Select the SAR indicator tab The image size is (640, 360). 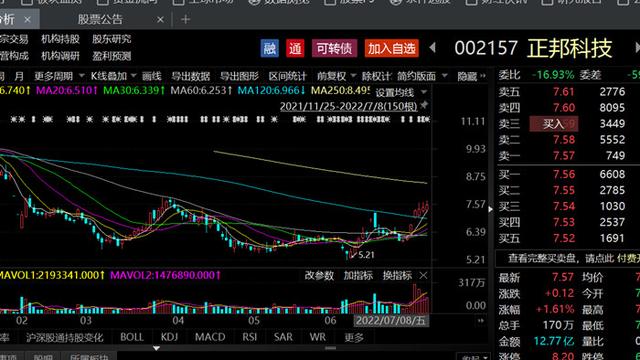pos(283,337)
